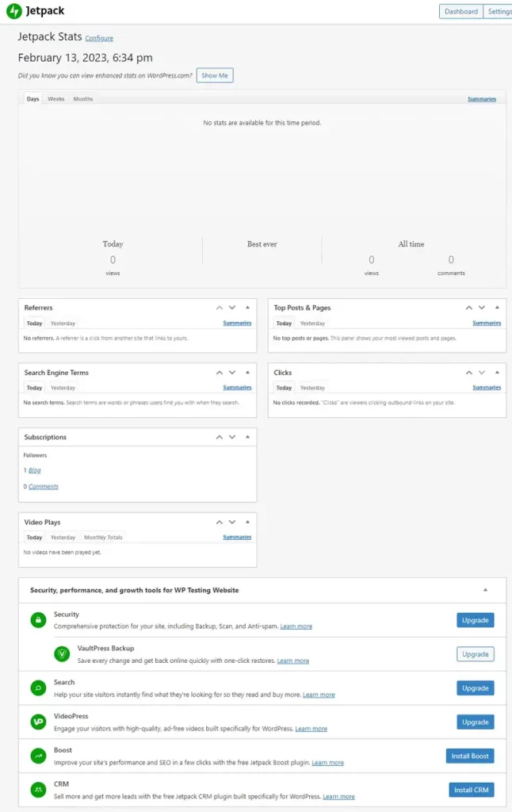Open Summaries link in Top Posts & Pages
Screen dimensions: 512x812
pos(487,324)
